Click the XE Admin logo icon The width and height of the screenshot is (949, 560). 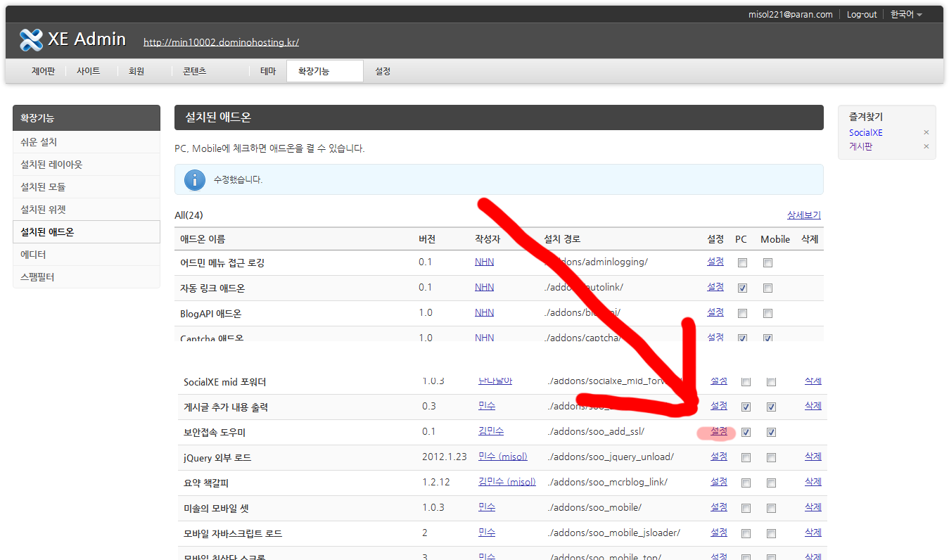click(31, 40)
